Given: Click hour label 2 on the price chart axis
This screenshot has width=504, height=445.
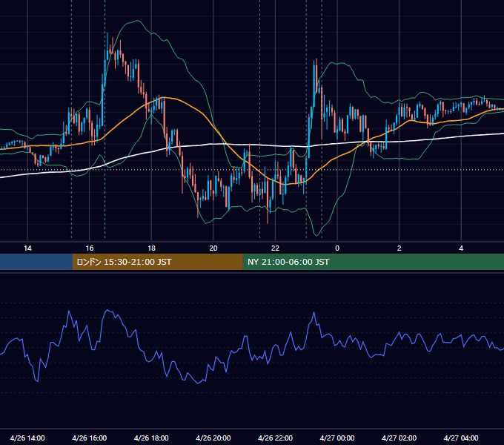Looking at the screenshot, I should [399, 248].
